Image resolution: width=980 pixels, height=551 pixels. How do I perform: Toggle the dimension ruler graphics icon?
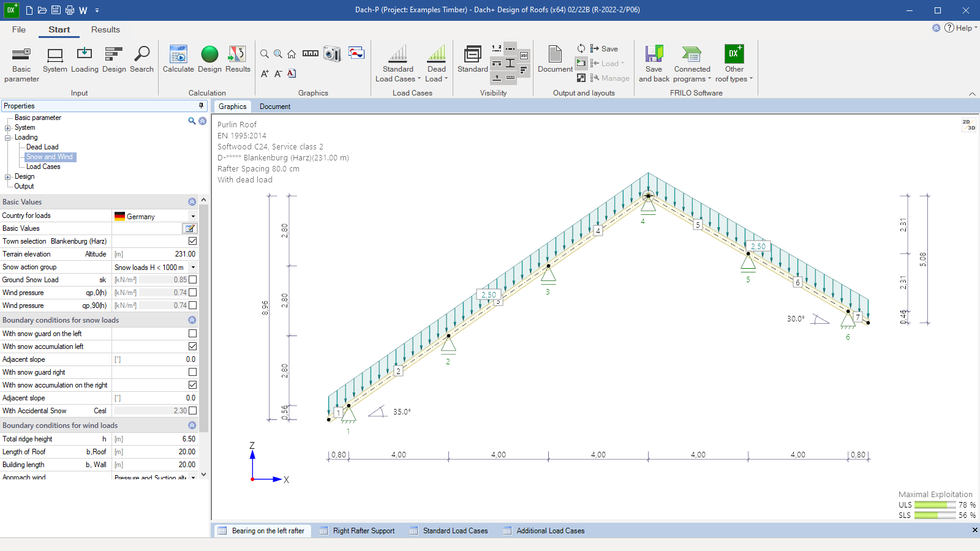(x=311, y=54)
